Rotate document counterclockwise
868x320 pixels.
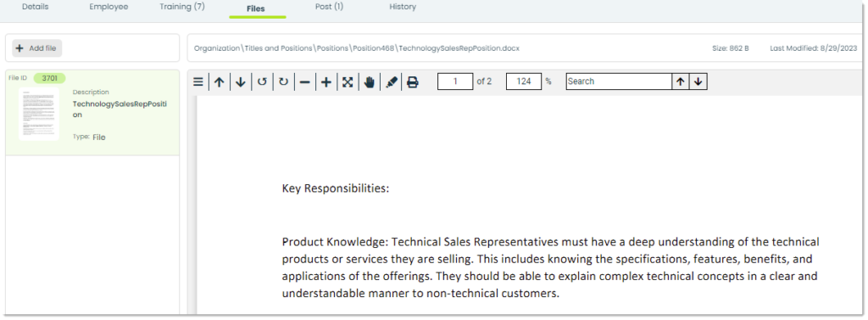click(262, 82)
